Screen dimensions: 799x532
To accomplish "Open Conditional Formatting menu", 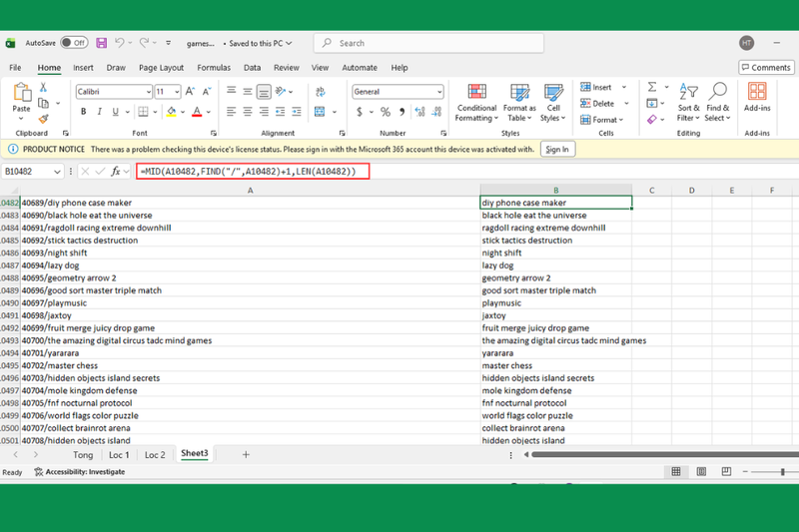I will point(476,103).
